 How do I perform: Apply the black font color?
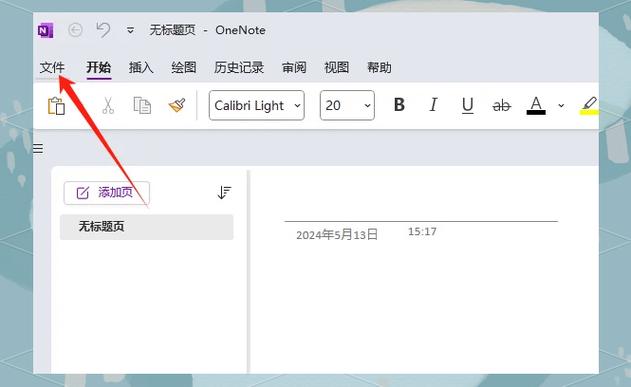(536, 105)
